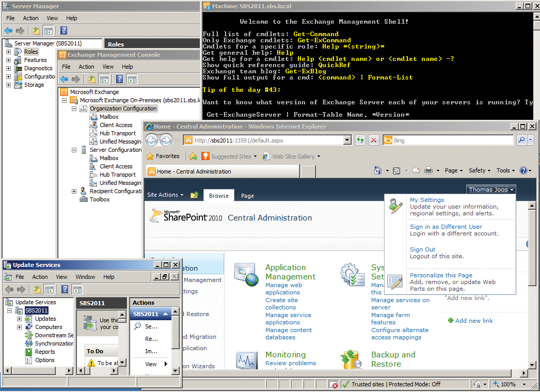Expand the Features node in Server Manager
540x392 pixels.
click(7, 60)
